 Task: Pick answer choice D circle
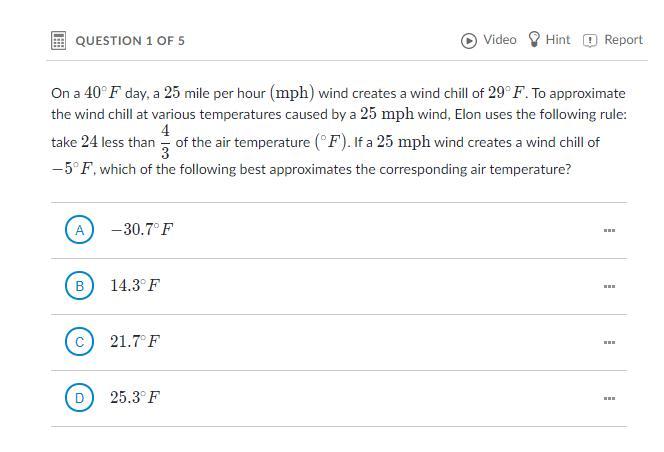pyautogui.click(x=79, y=398)
